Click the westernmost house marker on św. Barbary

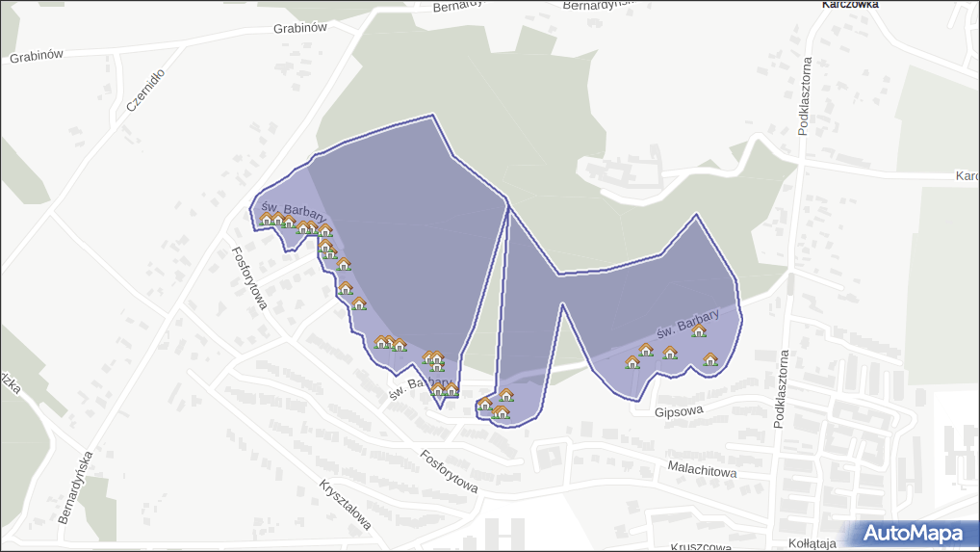point(267,219)
